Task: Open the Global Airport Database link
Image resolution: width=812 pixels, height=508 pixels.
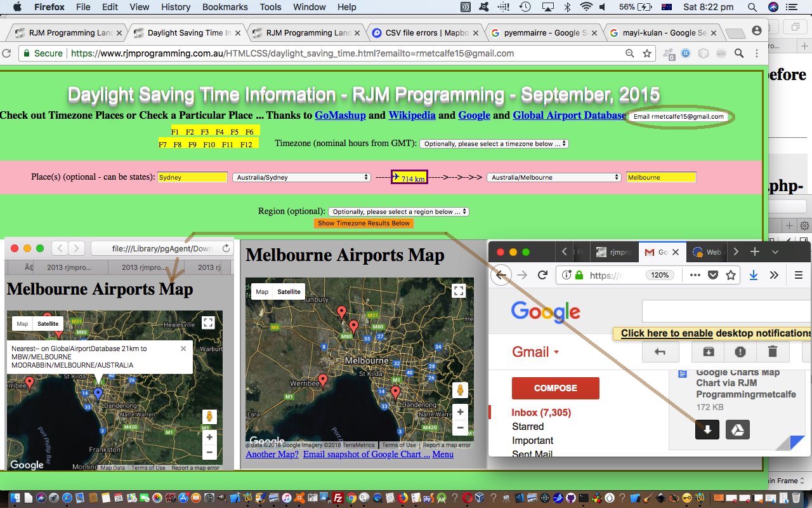Action: click(569, 116)
